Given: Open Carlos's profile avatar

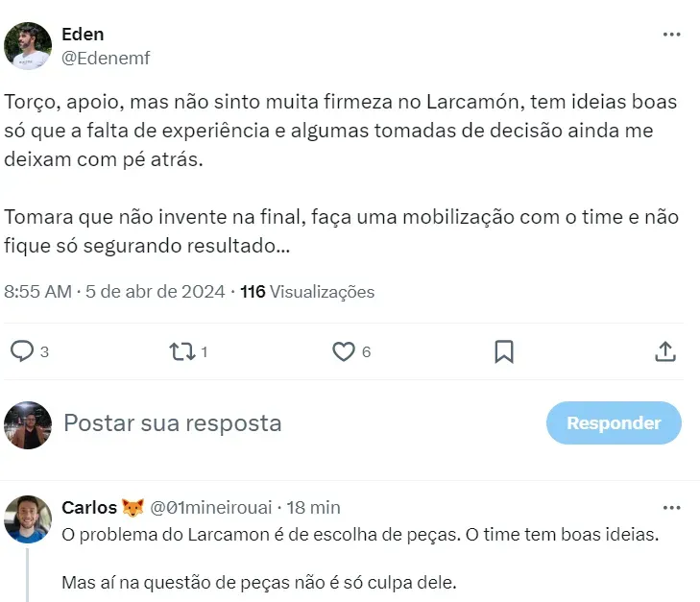Looking at the screenshot, I should click(28, 519).
